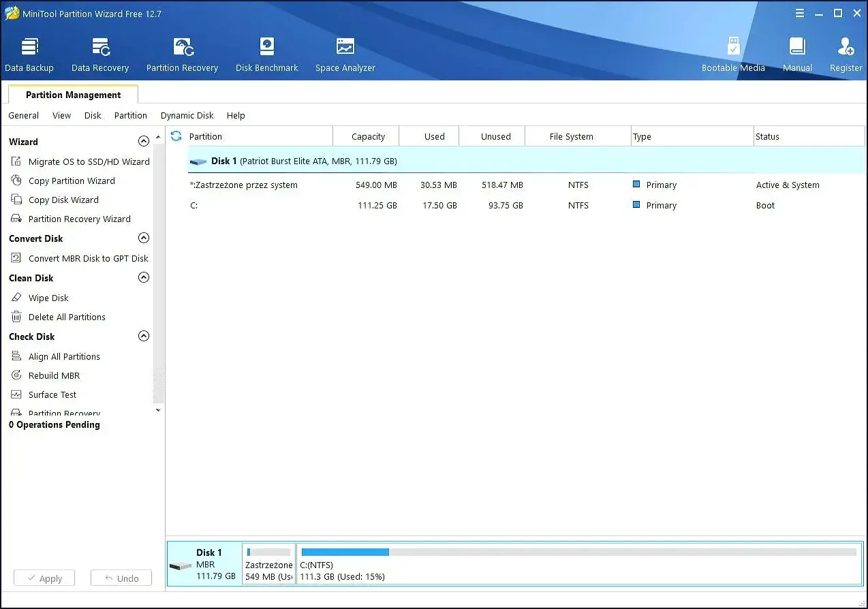This screenshot has width=868, height=609.
Task: Open the Help menu
Action: 236,115
